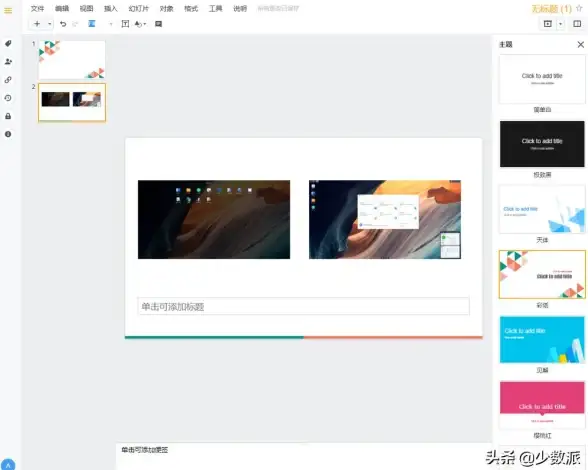This screenshot has height=470, width=588.
Task: Click the blue image toolbar icon
Action: [92, 24]
